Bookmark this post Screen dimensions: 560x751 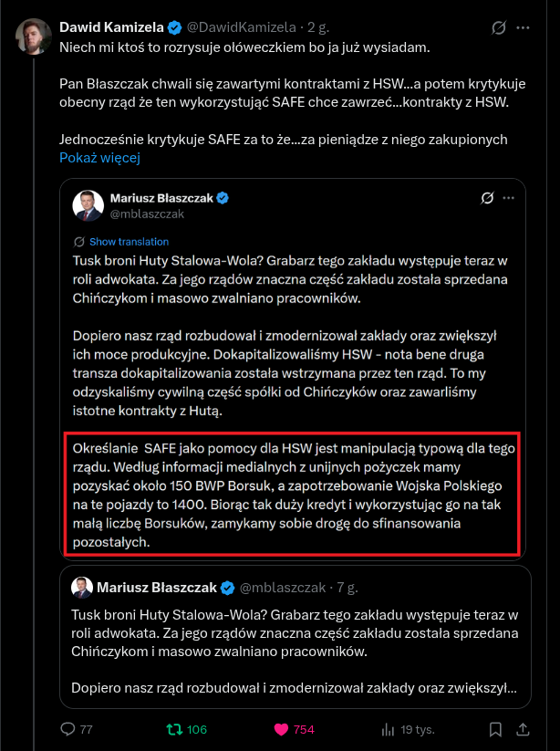tap(496, 729)
